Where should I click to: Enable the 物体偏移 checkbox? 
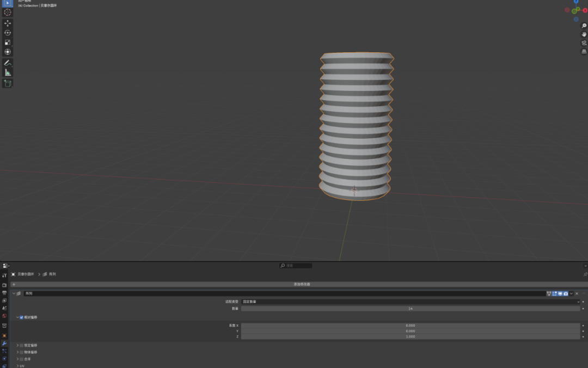click(21, 352)
